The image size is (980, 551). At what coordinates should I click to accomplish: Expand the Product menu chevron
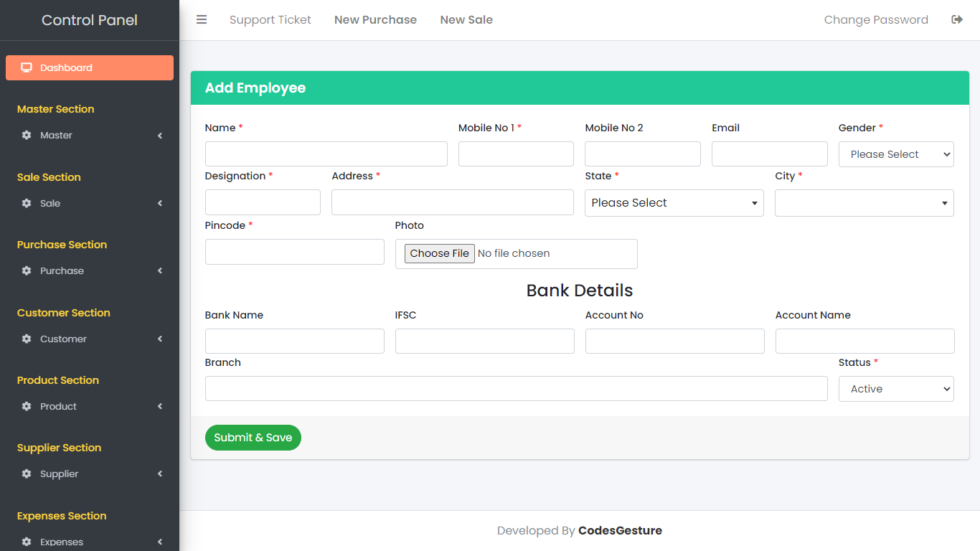click(x=160, y=406)
